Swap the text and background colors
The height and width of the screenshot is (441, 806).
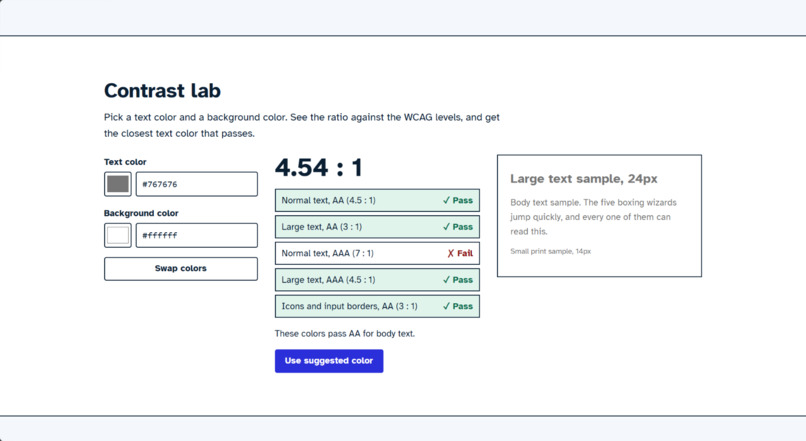[181, 269]
